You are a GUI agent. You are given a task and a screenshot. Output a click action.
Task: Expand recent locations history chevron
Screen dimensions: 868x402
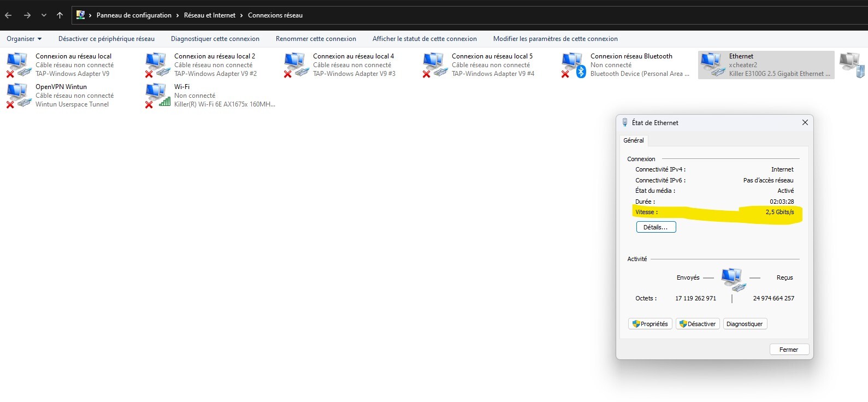click(x=44, y=15)
